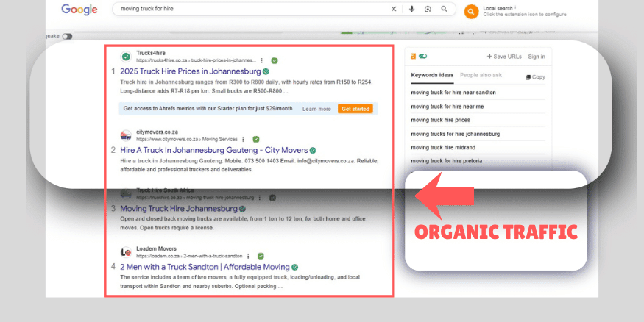This screenshot has width=644, height=322.
Task: Click the magnifying glass search icon
Action: [x=444, y=9]
